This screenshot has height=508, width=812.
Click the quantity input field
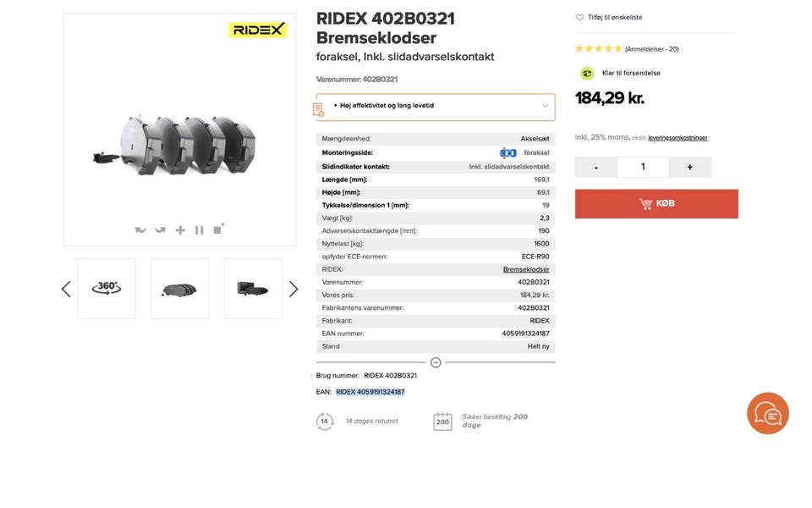643,168
